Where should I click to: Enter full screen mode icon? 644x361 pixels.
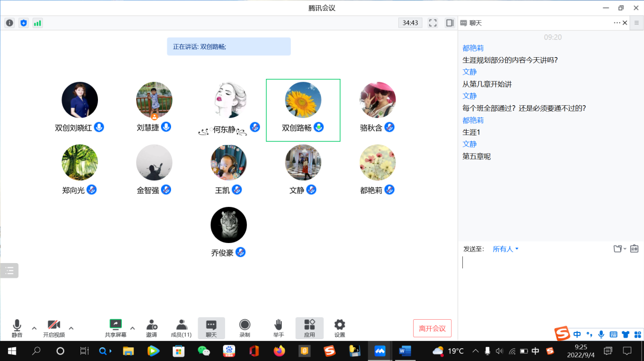tap(433, 23)
